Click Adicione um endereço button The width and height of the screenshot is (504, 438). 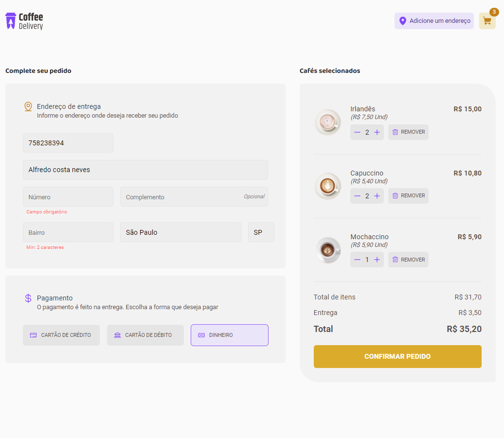point(434,21)
